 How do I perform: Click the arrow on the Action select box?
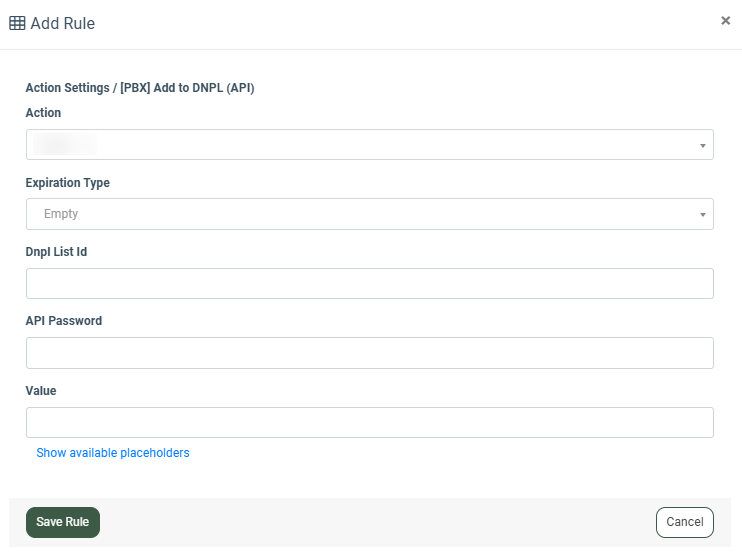(703, 146)
